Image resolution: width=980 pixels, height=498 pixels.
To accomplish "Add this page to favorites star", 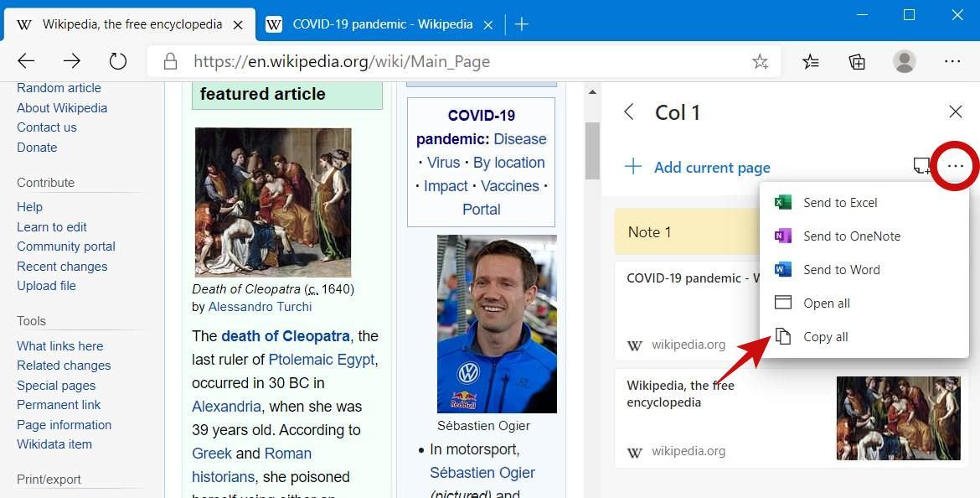I will [760, 61].
